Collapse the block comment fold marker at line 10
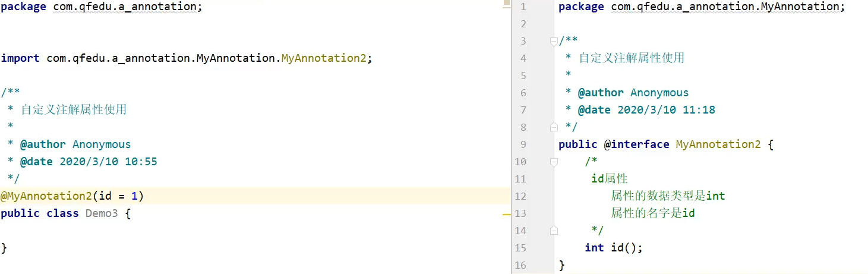 [554, 161]
